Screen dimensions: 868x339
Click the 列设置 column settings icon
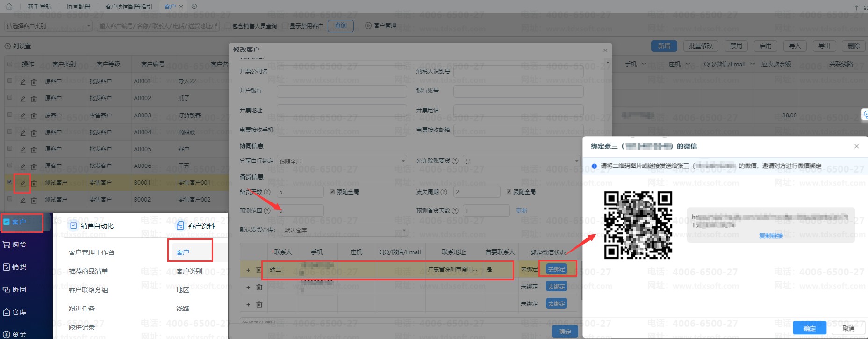[7, 46]
